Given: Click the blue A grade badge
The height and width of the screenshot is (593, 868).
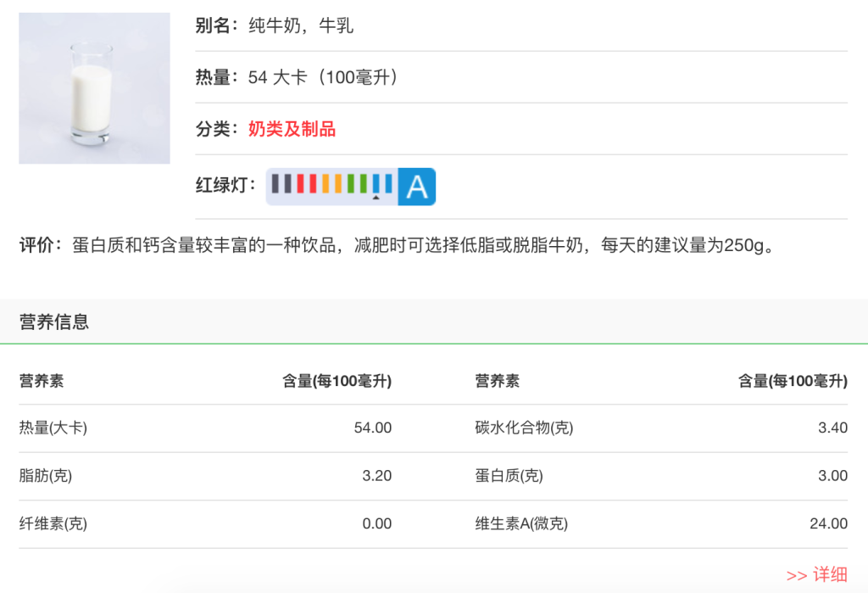Looking at the screenshot, I should click(417, 187).
